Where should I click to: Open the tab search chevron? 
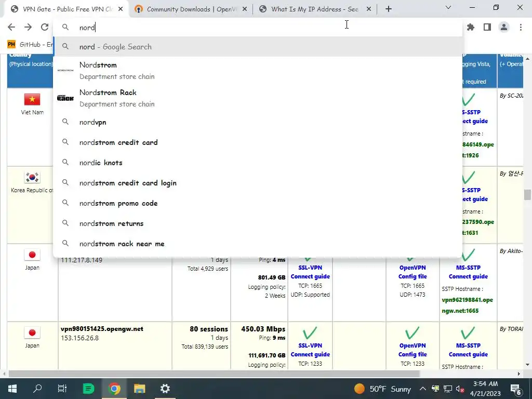click(x=448, y=7)
